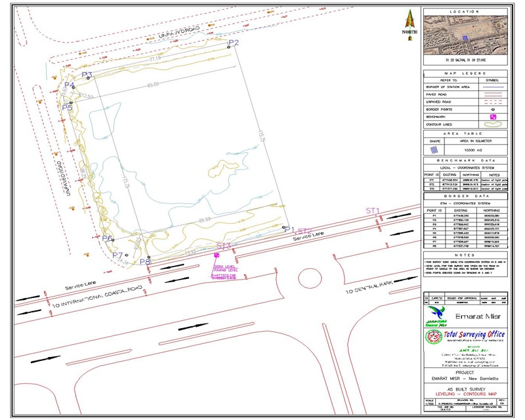Click the P6 point label
Image resolution: width=525 pixels, height=420 pixels.
(x=107, y=238)
